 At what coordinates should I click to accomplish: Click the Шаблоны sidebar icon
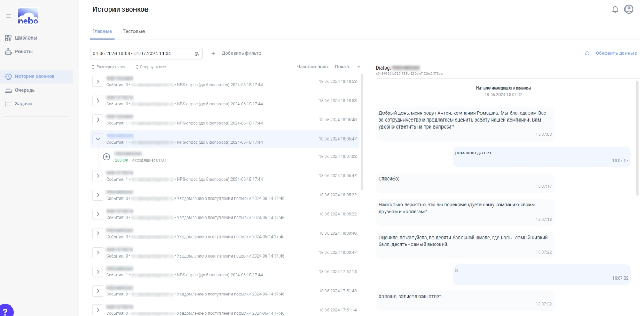(8, 38)
